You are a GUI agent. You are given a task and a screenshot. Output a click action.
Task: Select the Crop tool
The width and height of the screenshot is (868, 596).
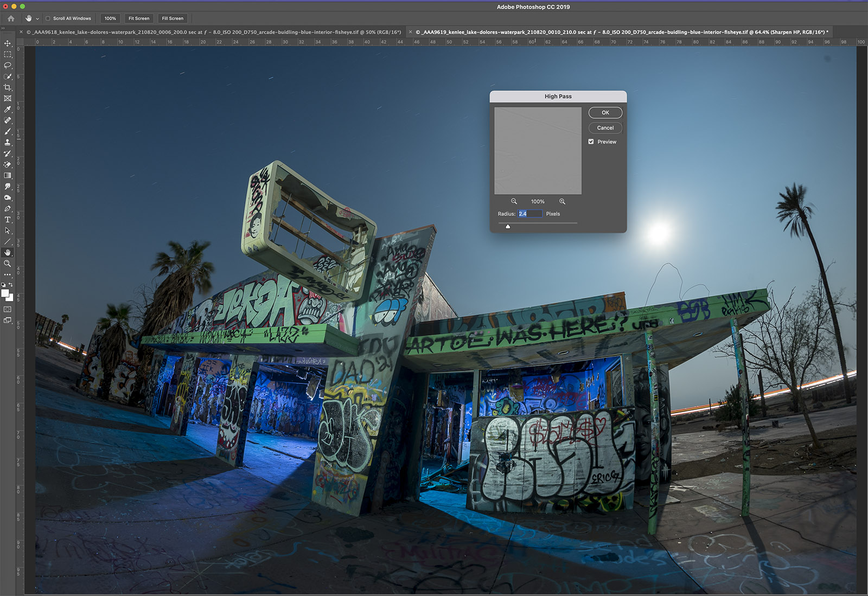8,87
